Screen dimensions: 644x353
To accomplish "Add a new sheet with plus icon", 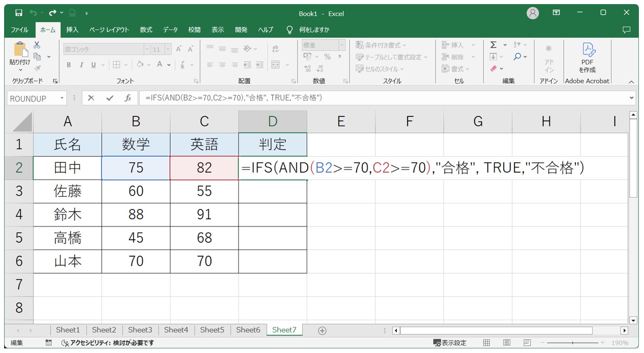I will [322, 330].
